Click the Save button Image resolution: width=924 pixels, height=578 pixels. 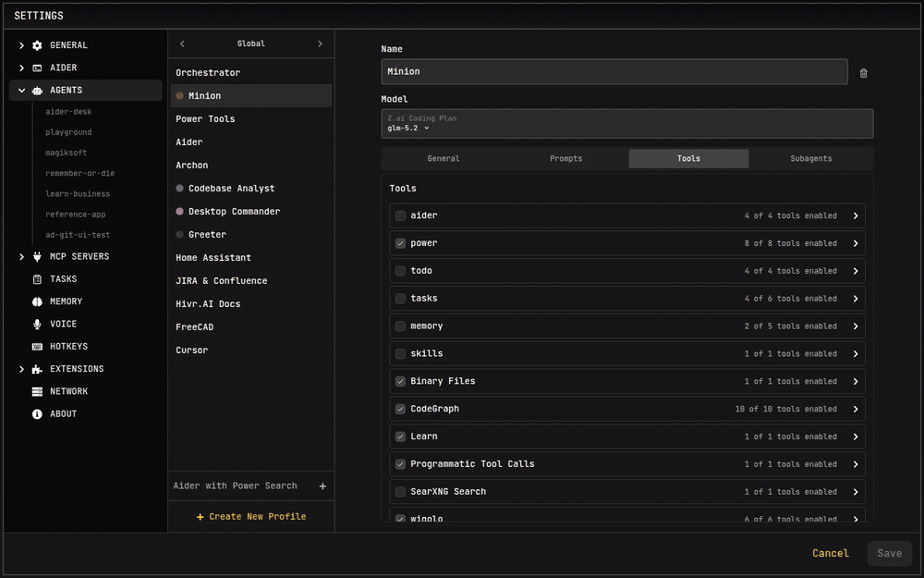point(889,553)
